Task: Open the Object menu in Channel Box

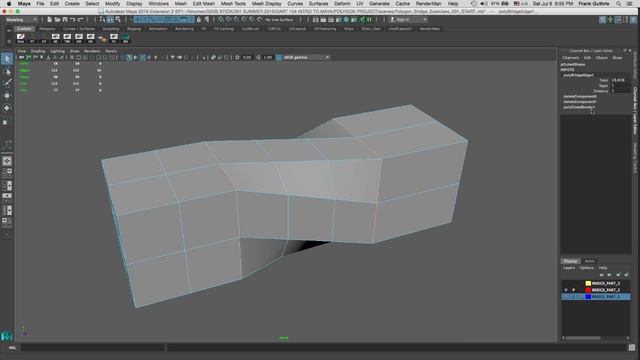Action: click(601, 58)
